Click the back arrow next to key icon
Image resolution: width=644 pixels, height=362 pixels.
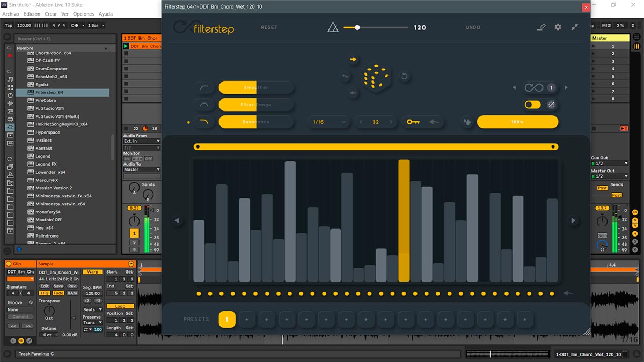pos(435,122)
